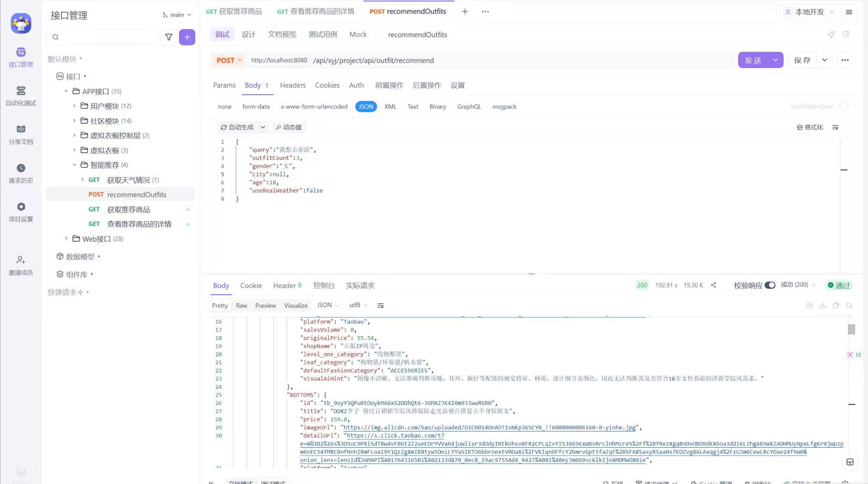The height and width of the screenshot is (484, 868).
Task: Open the 本地开发 environment dropdown
Action: pos(809,12)
